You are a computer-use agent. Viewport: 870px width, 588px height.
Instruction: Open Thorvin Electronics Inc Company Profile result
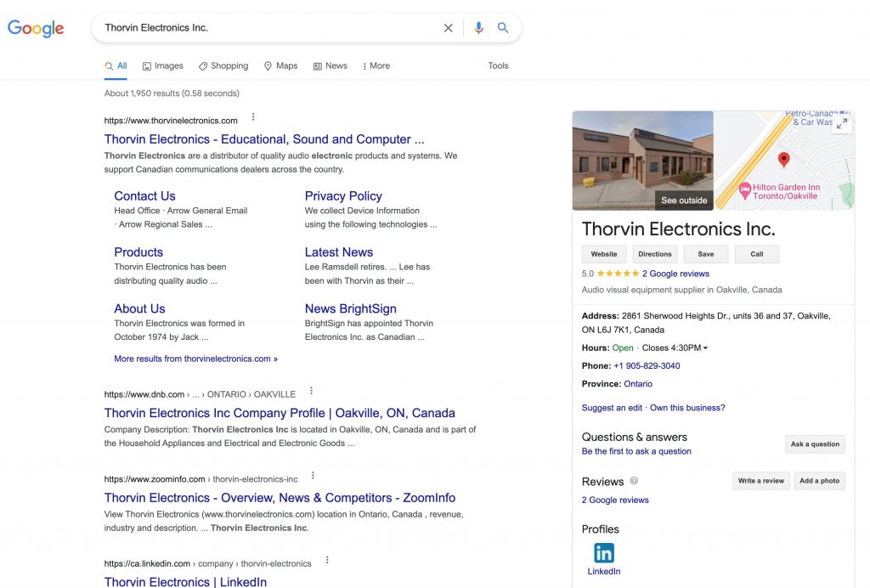[280, 413]
